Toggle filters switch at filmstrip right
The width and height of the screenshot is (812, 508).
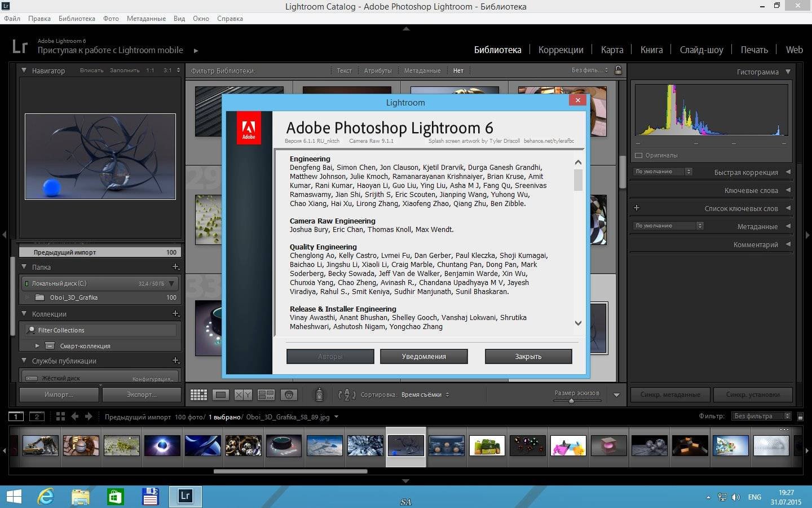(x=800, y=417)
